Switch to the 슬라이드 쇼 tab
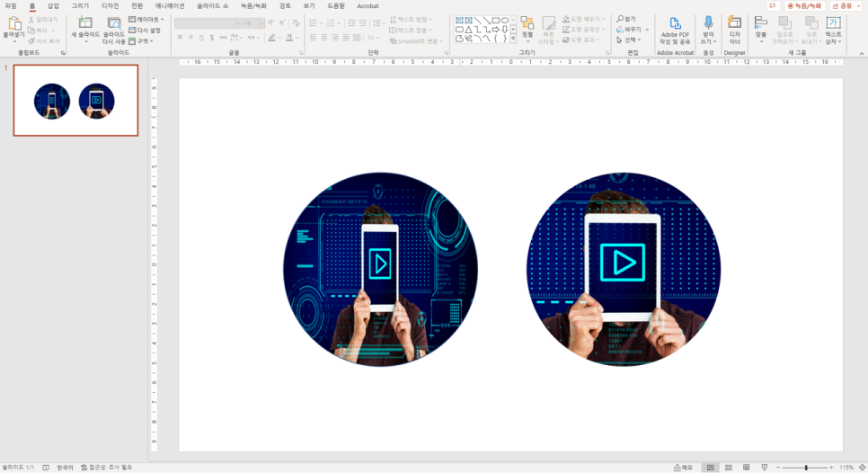 click(x=213, y=6)
